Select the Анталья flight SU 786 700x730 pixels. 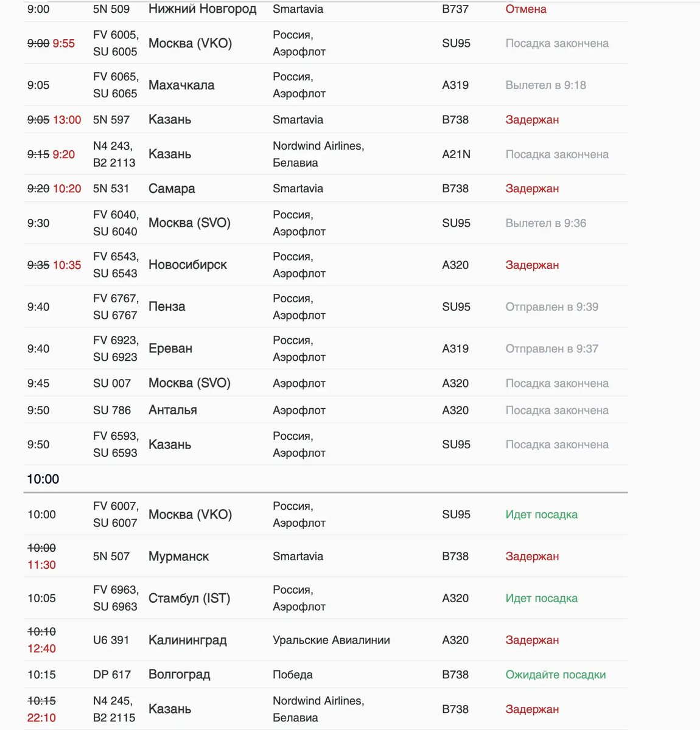[326, 410]
